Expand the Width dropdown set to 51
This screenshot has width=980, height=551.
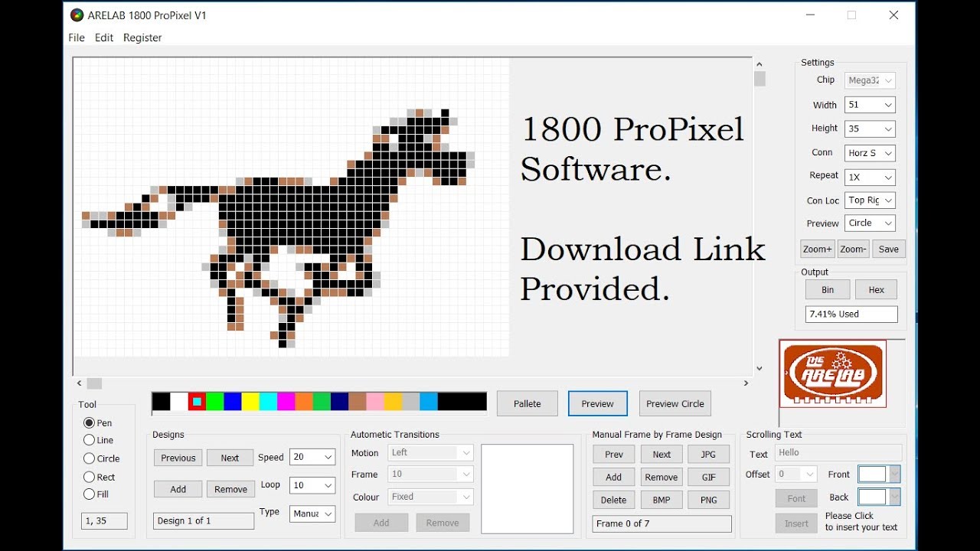pyautogui.click(x=870, y=105)
